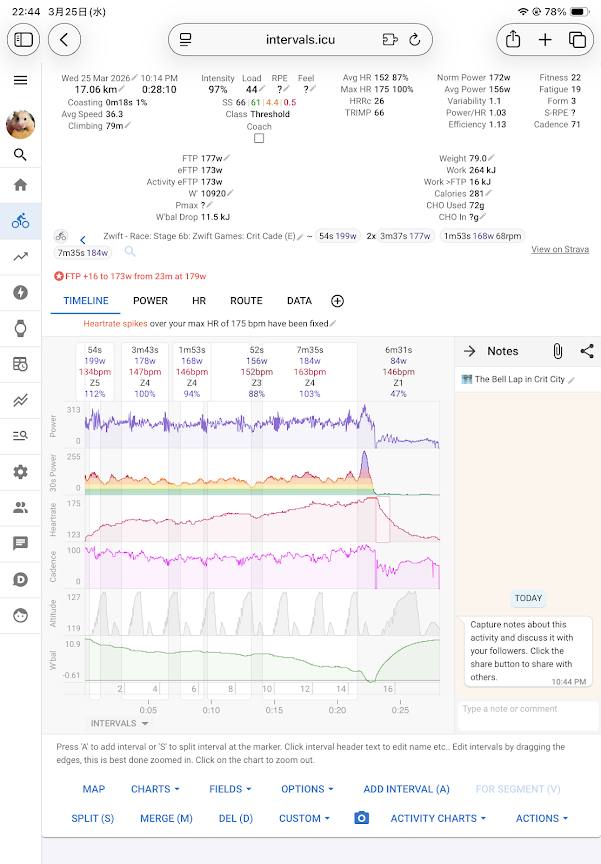Click the MAP button

coord(94,789)
